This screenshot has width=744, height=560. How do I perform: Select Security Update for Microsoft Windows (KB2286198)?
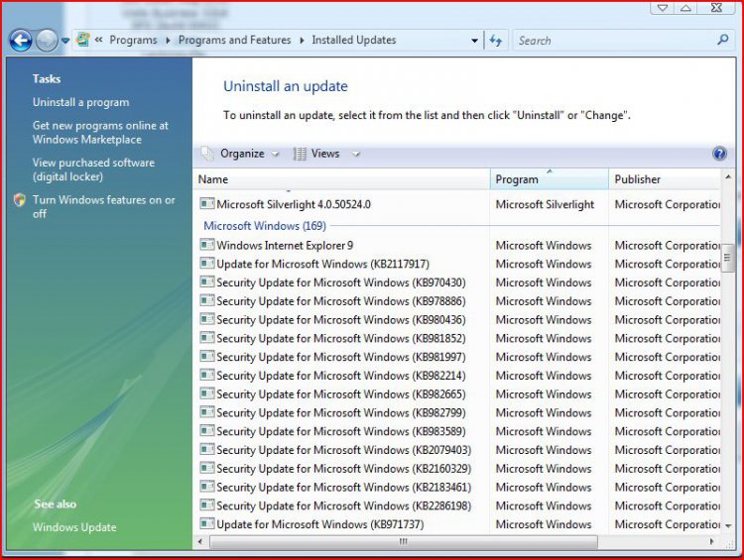[343, 505]
